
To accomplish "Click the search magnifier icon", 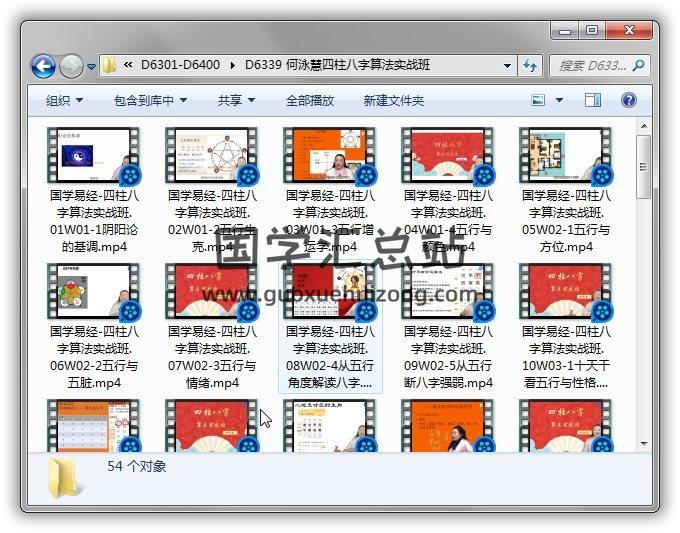I will click(638, 66).
